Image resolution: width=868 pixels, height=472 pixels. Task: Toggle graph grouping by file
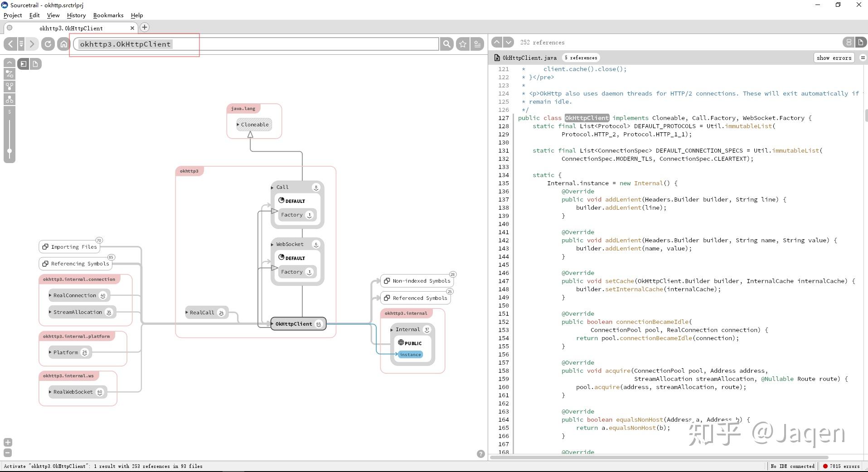[x=35, y=64]
